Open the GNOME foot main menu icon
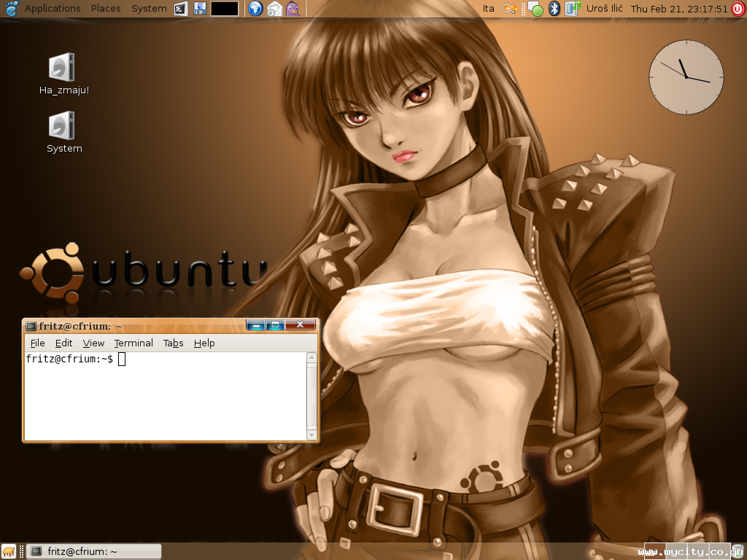This screenshot has height=560, width=747. click(10, 9)
